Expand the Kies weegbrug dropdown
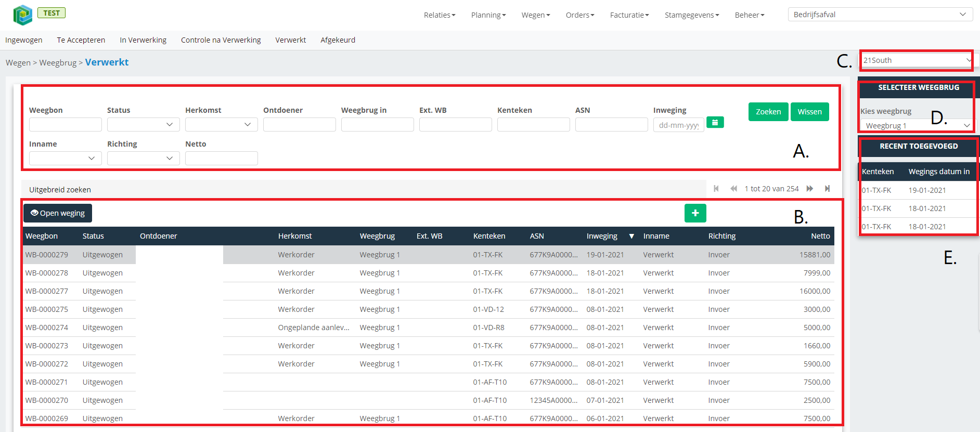 (x=918, y=125)
